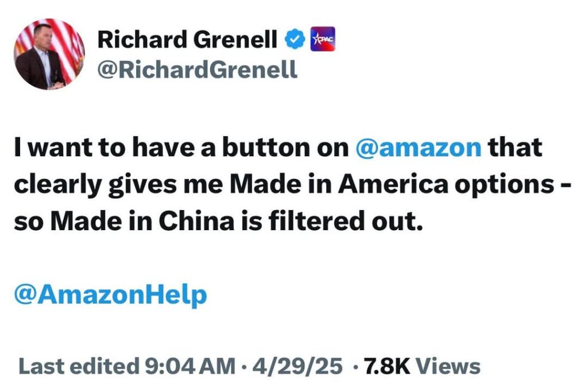Click the blue verified checkmark badge
The image size is (588, 388).
click(x=295, y=39)
